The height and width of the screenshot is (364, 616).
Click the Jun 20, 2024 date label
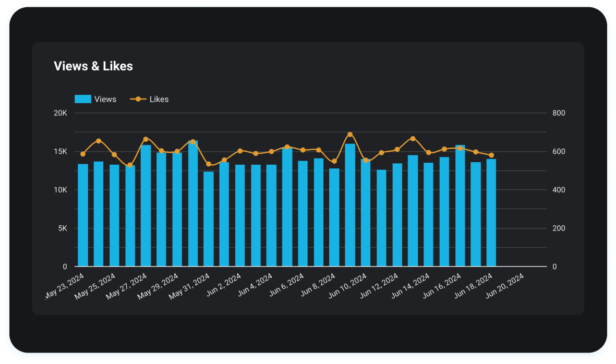[x=504, y=286]
